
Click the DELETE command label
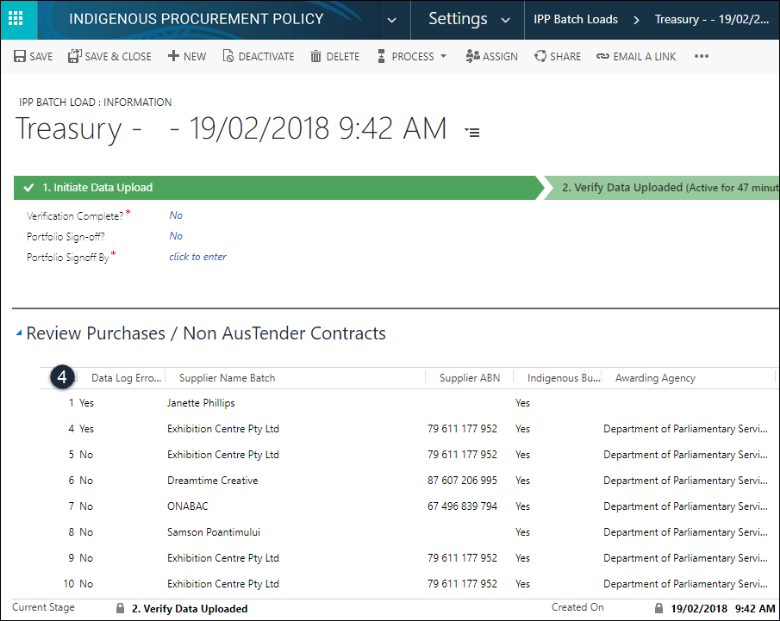point(343,57)
